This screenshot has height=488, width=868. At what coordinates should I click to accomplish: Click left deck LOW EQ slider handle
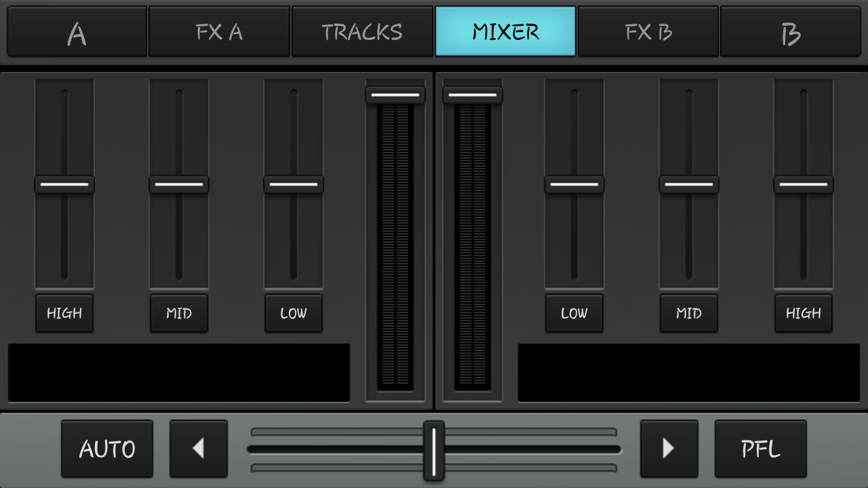click(294, 184)
